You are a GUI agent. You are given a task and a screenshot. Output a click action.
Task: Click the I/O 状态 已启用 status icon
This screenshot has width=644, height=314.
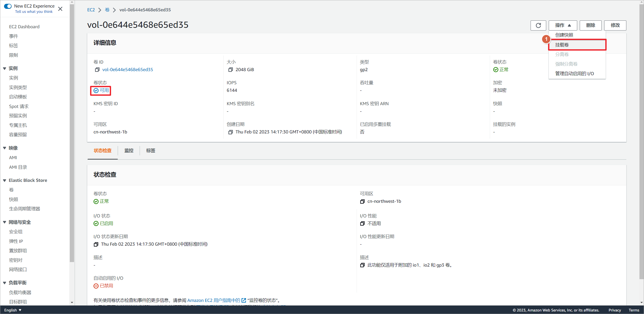[95, 223]
